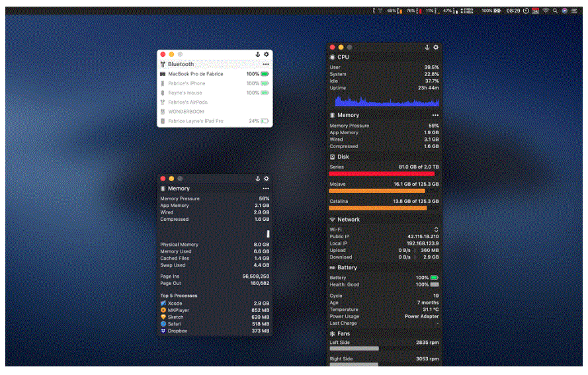The image size is (588, 375).
Task: Click the Top 5 Processes heading
Action: click(x=179, y=296)
